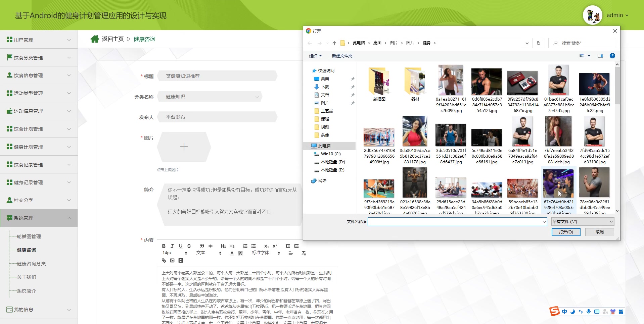The width and height of the screenshot is (644, 324).
Task: Toggle italic formatting in content editor
Action: point(172,246)
